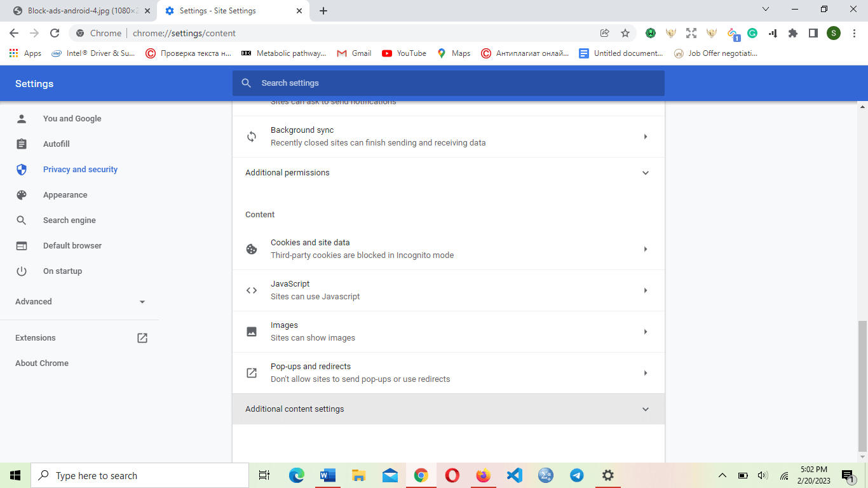Open the JavaScript site settings
This screenshot has width=868, height=488.
448,290
